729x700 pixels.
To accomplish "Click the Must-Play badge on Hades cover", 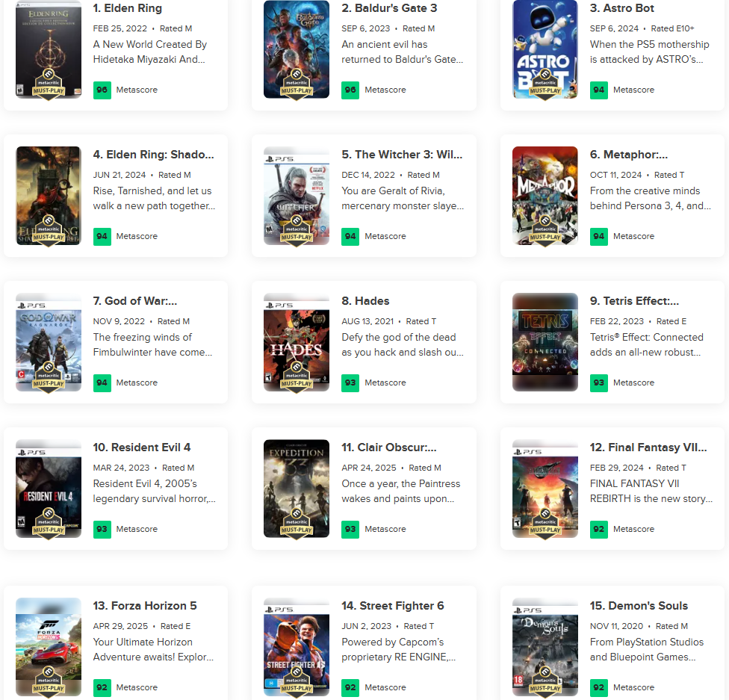I will click(297, 377).
